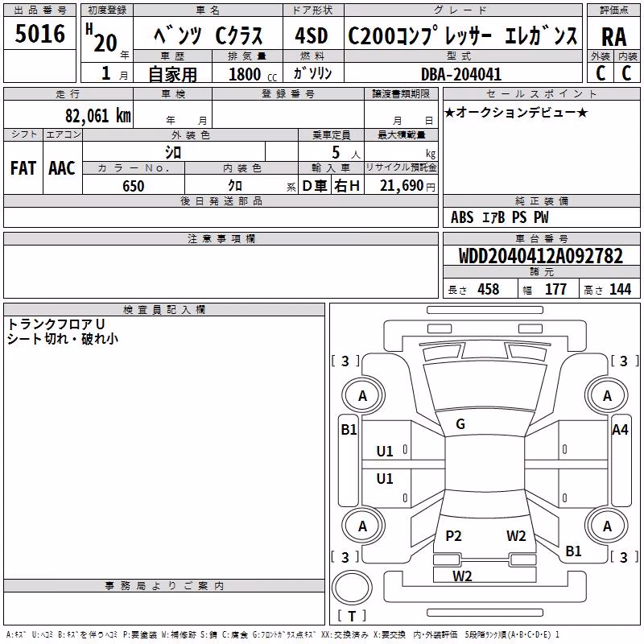Image resolution: width=644 pixels, height=644 pixels.
Task: Select the 評価点 header
Action: (614, 10)
